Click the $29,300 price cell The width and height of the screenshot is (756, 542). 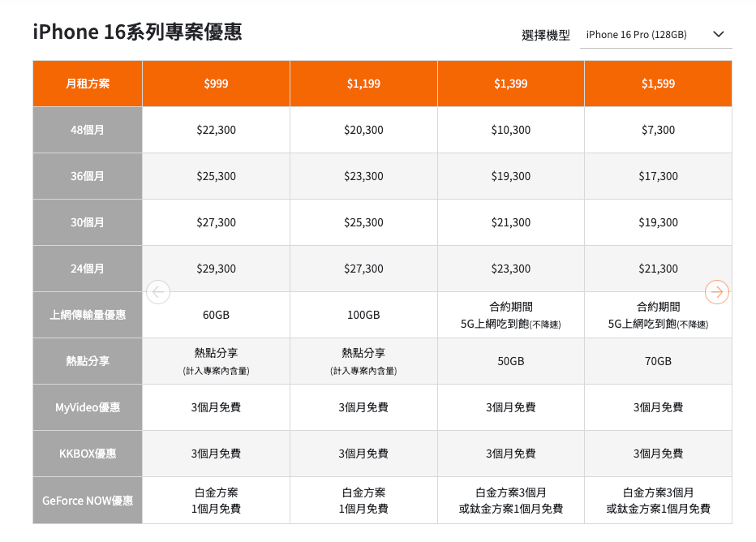(216, 269)
